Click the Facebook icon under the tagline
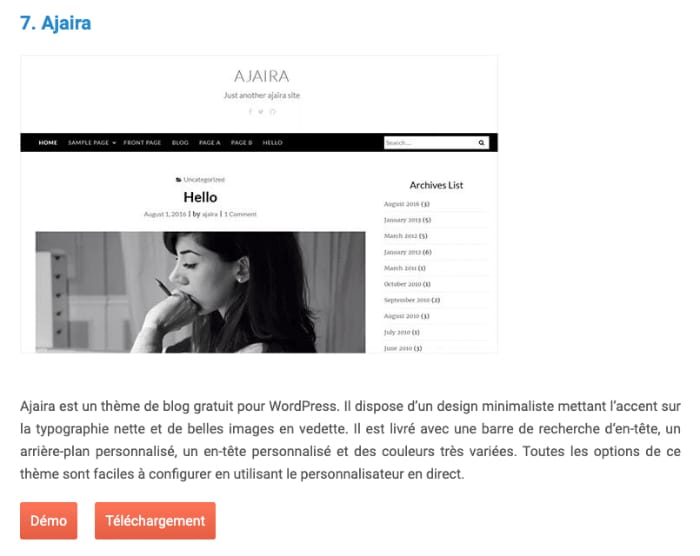Screen dimensions: 700x556 pyautogui.click(x=250, y=111)
